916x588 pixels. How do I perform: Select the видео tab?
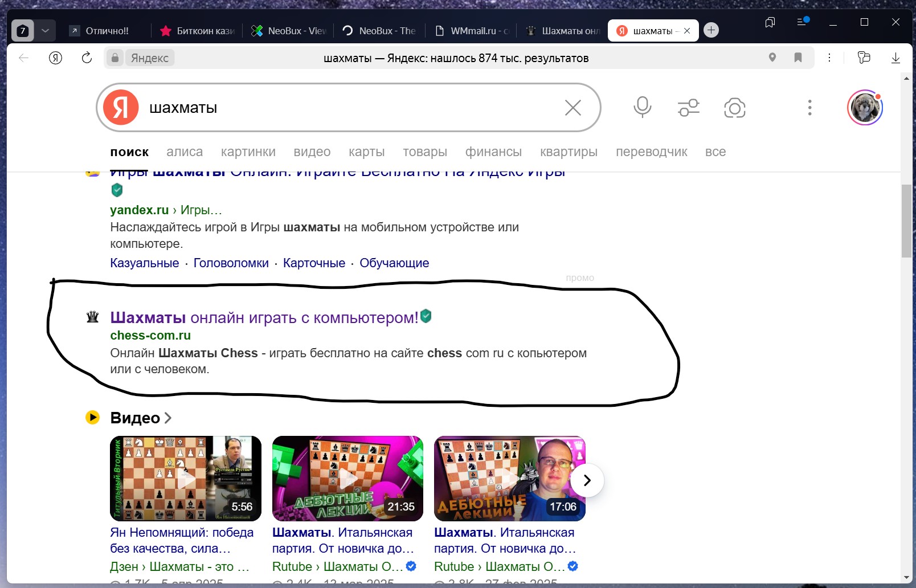coord(312,152)
